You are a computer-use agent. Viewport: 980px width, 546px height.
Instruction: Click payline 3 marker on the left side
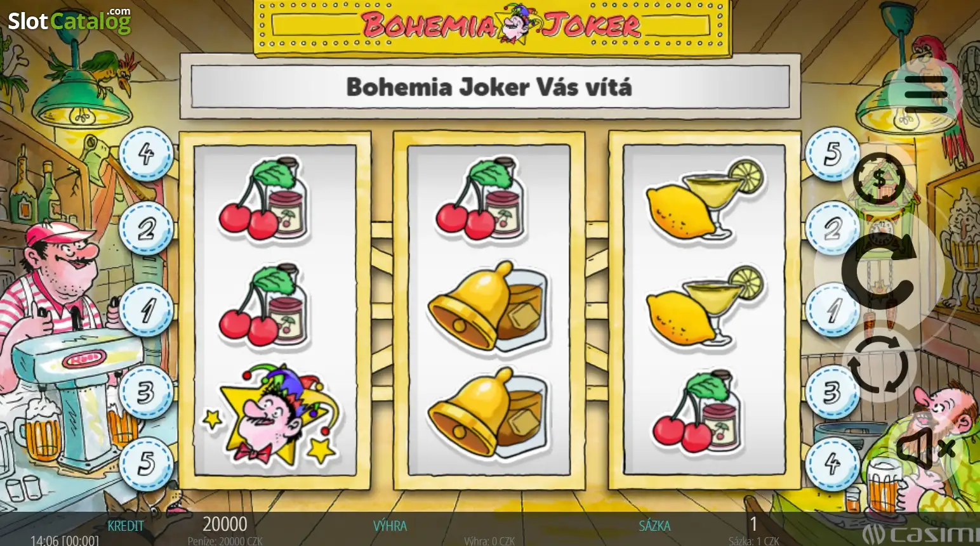pos(147,393)
